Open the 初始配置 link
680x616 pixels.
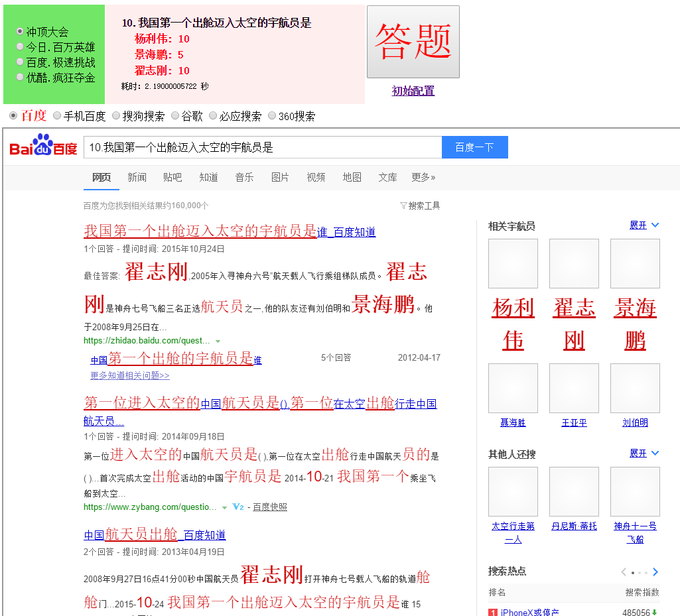click(x=413, y=91)
